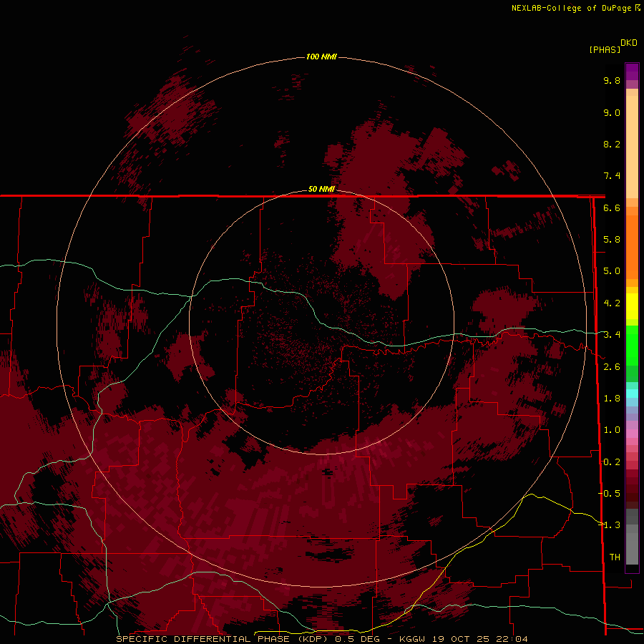
Task: Click the 1.8 colorbar value label
Action: click(612, 399)
